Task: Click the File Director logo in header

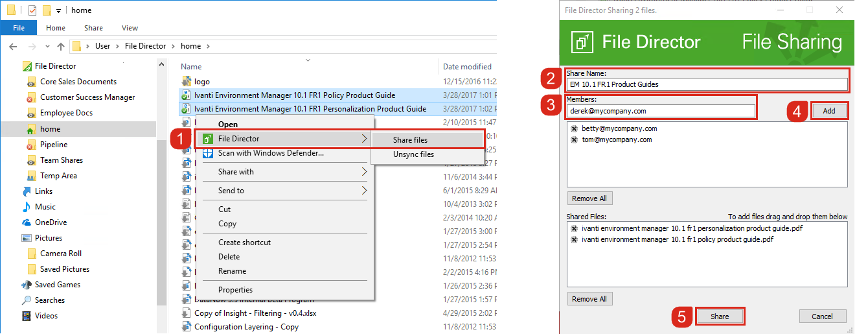Action: tap(582, 42)
